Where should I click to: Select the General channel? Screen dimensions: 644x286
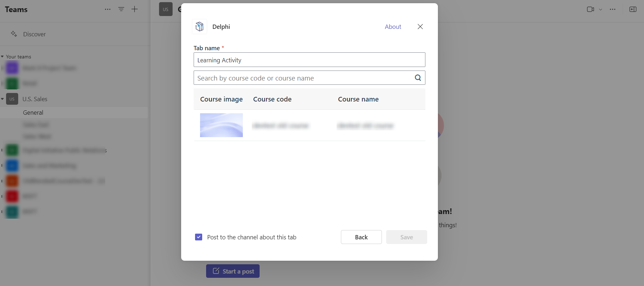click(33, 113)
